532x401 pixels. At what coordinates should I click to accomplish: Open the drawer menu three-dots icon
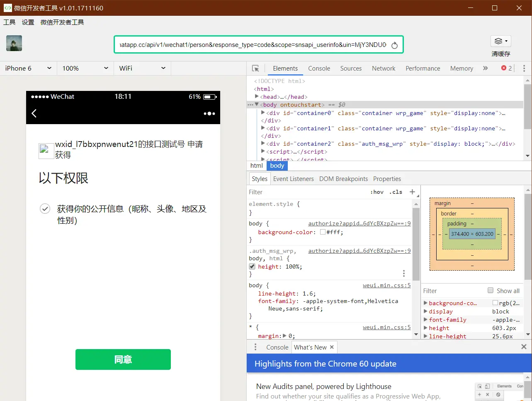[255, 347]
